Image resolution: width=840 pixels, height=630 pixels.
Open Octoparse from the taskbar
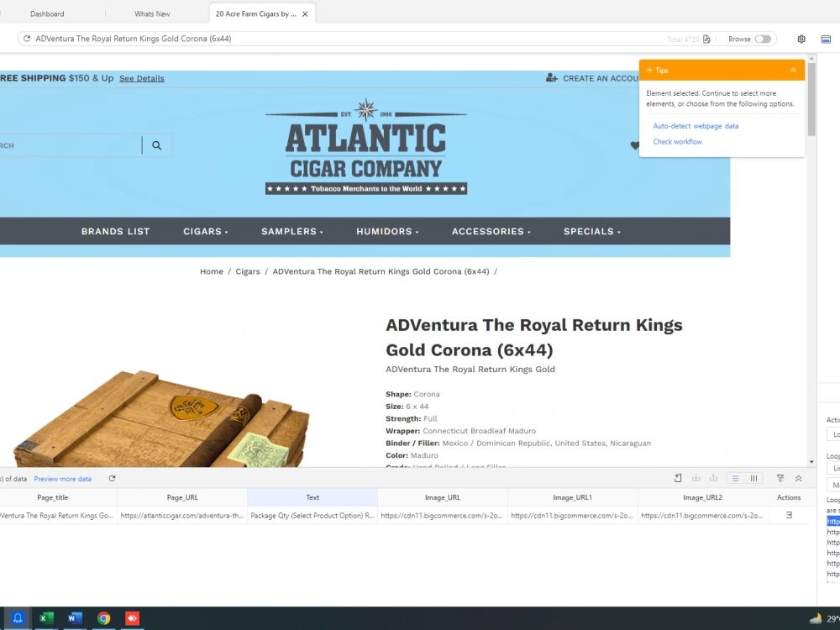18,618
